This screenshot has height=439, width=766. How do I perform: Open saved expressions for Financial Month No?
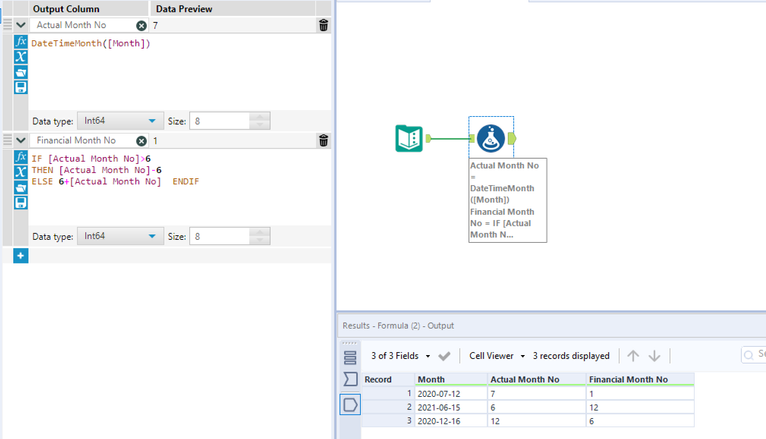(x=21, y=188)
